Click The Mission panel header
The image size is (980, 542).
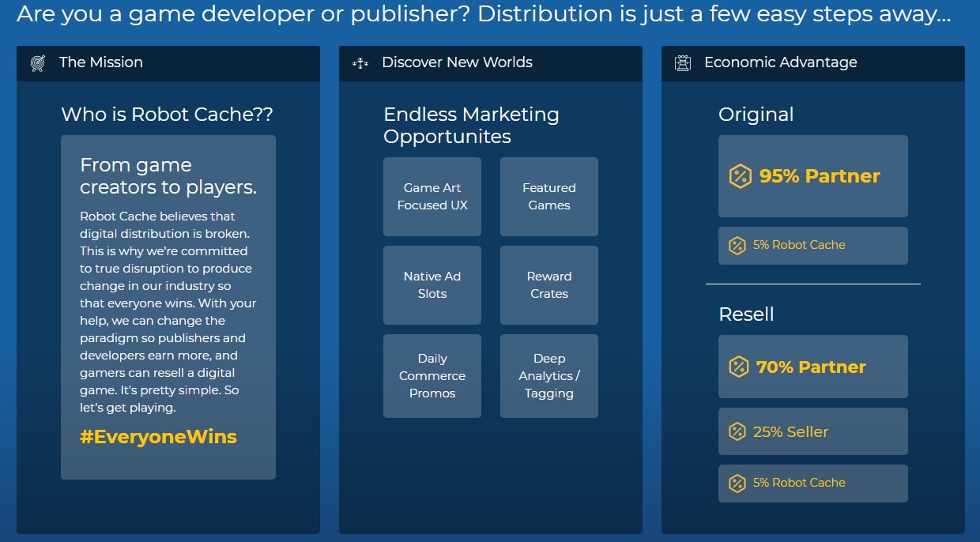(x=101, y=62)
